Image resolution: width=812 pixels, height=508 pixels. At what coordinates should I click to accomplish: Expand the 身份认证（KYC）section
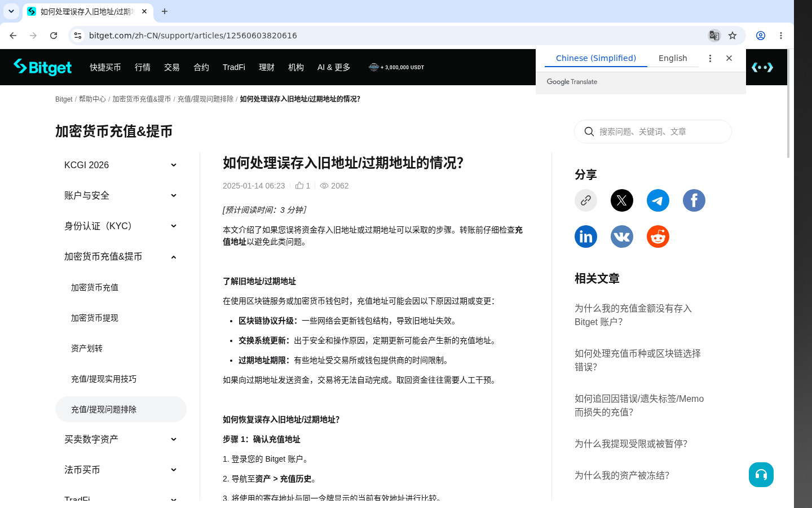click(x=121, y=226)
